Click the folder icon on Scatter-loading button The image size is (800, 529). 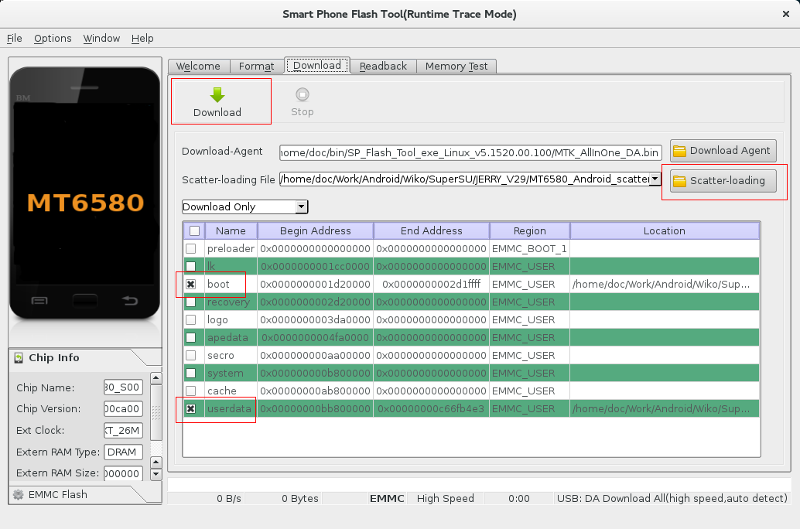point(679,181)
